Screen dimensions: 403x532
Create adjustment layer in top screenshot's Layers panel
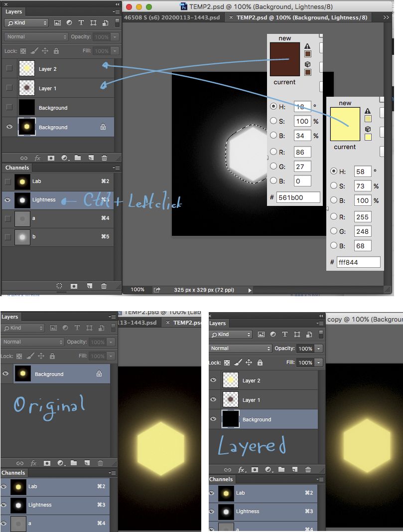65,158
